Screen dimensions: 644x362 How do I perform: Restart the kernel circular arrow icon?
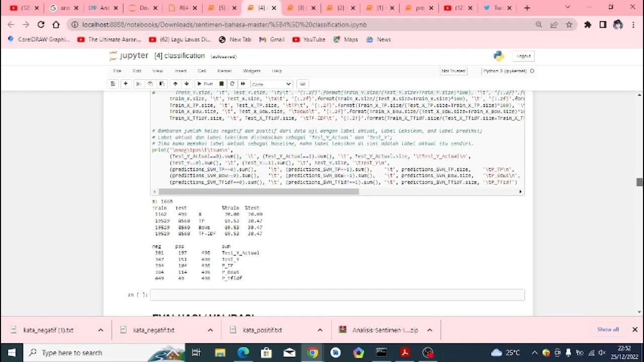(x=232, y=84)
